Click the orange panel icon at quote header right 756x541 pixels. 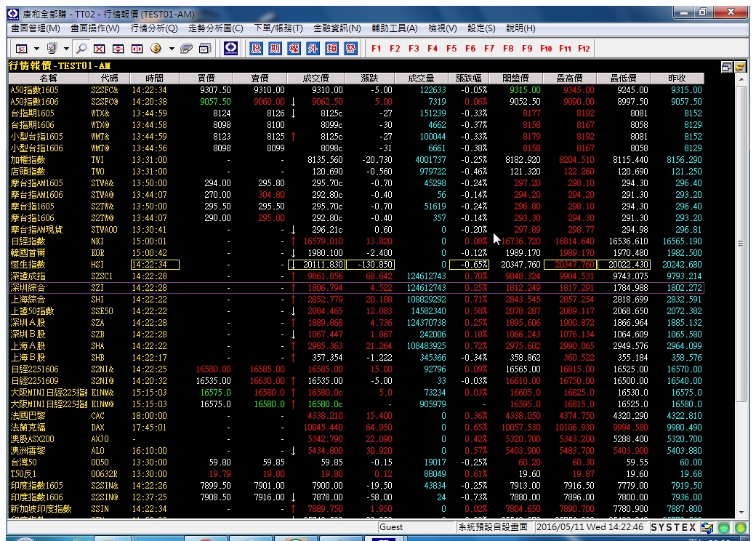click(740, 67)
